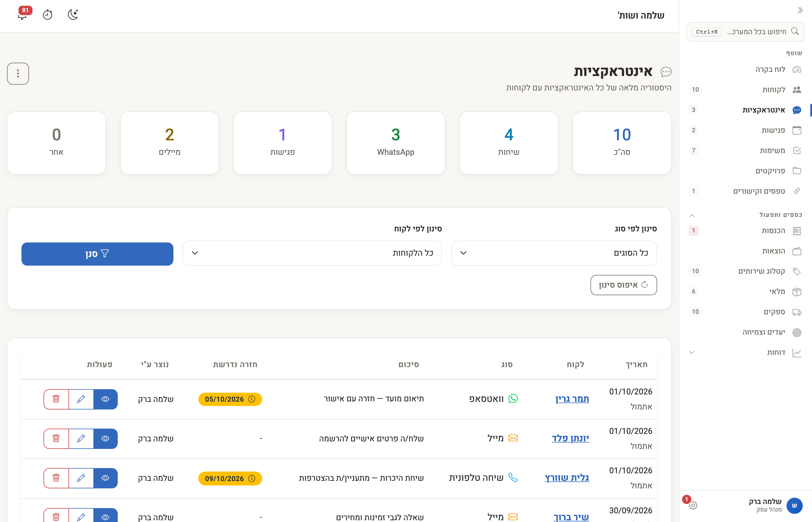Open יעדים וצמיחה in sidebar
Viewport: 812px width, 522px height.
[745, 332]
